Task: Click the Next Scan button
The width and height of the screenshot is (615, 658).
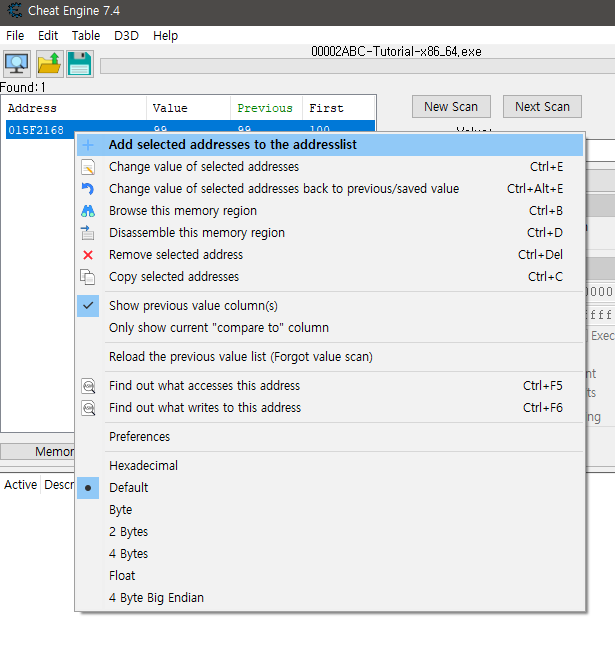Action: (542, 107)
